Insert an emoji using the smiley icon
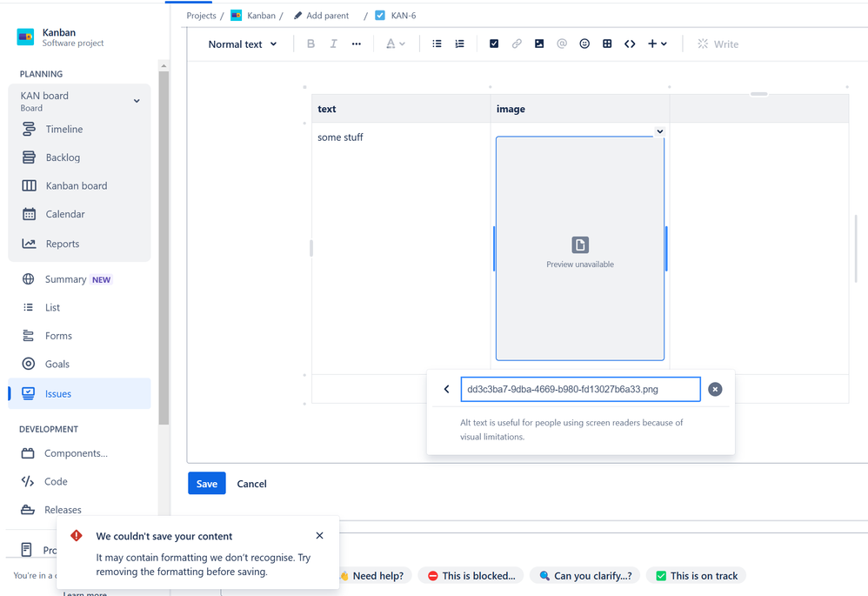868x596 pixels. pyautogui.click(x=584, y=44)
